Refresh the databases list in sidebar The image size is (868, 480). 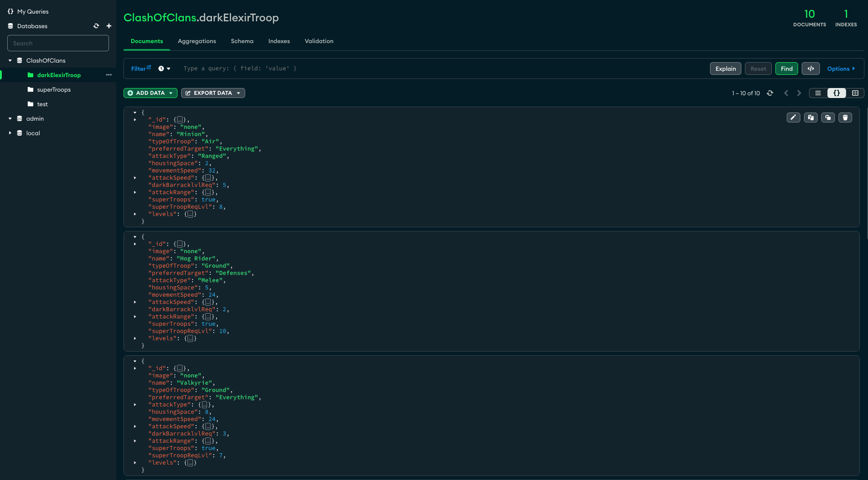[96, 26]
